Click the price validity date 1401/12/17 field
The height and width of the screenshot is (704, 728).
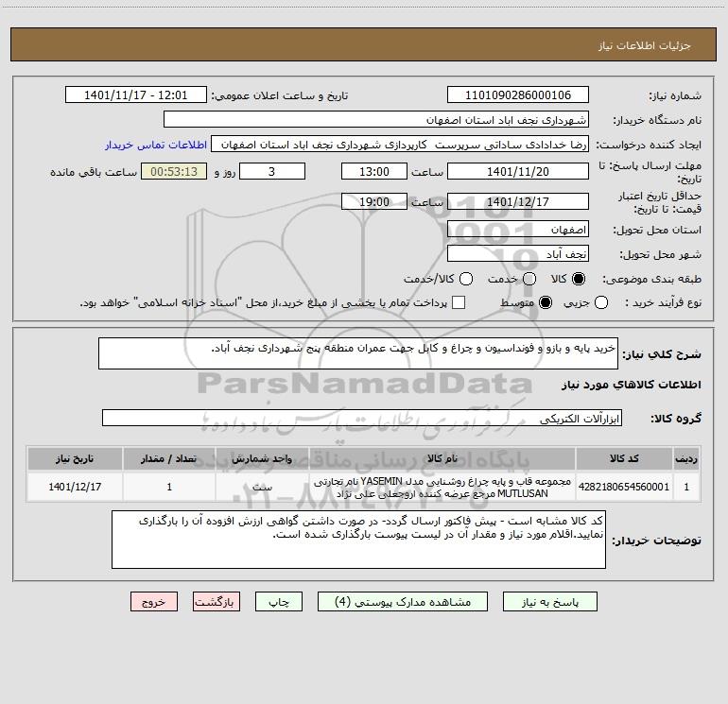[x=518, y=201]
